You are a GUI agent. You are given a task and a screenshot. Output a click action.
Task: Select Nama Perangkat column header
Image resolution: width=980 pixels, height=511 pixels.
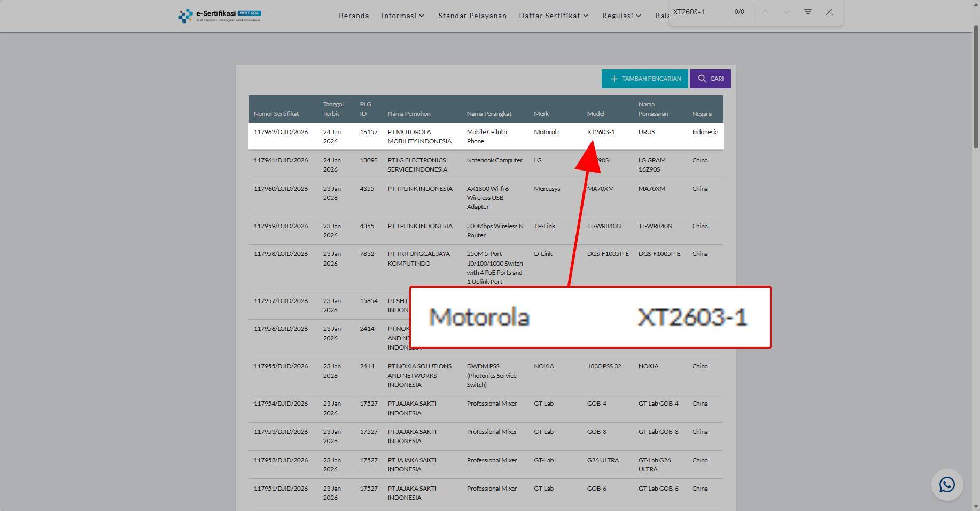pyautogui.click(x=489, y=114)
